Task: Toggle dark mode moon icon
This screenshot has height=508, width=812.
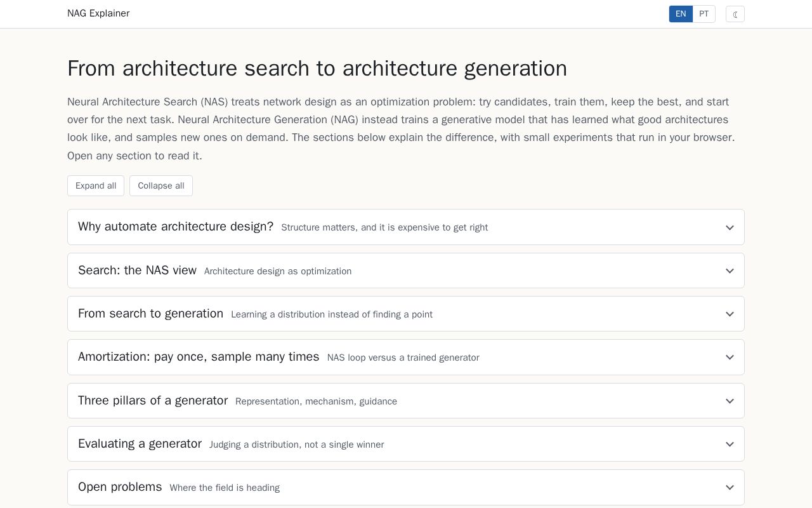Action: (x=735, y=14)
